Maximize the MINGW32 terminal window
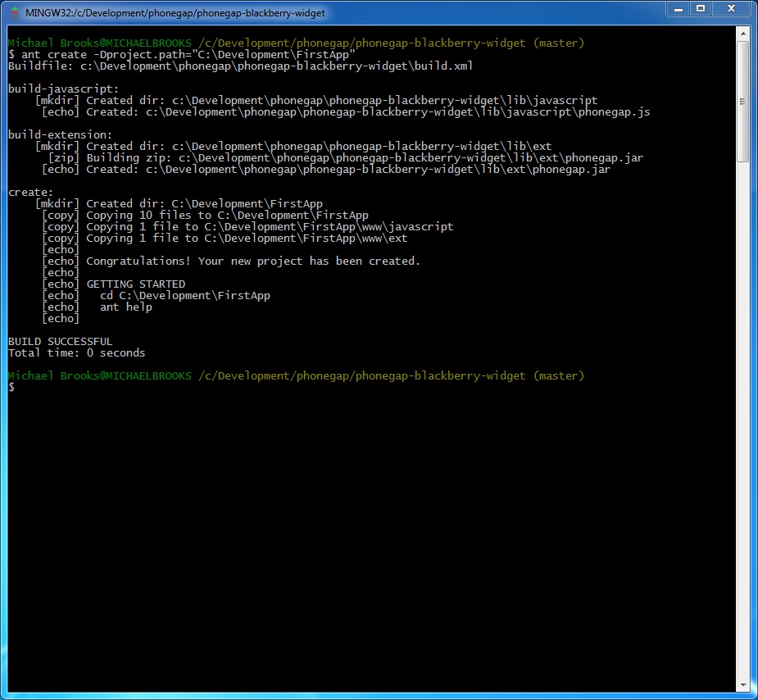 click(x=700, y=9)
